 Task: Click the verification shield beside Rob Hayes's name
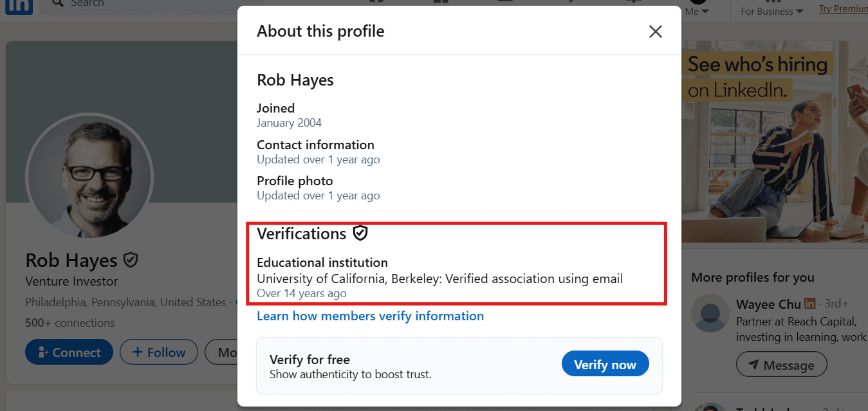(x=130, y=259)
